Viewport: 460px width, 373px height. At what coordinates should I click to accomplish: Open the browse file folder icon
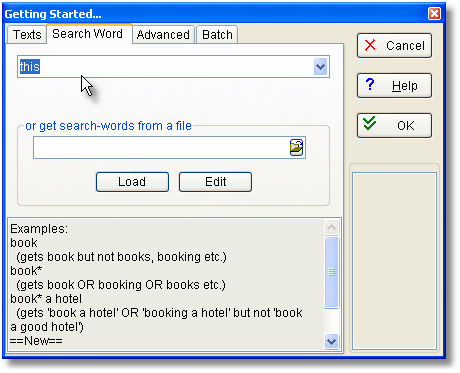coord(296,147)
